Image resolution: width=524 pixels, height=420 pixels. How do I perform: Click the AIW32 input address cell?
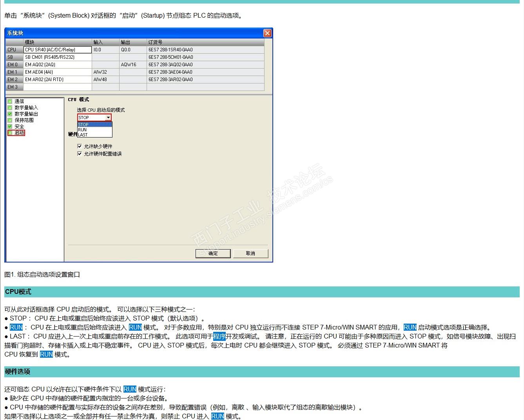[x=106, y=72]
